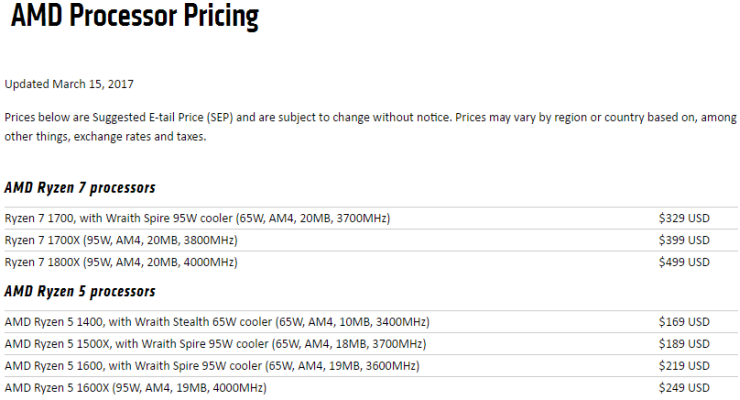Click the Updated March 15, 2017 text
The width and height of the screenshot is (740, 400).
[x=69, y=84]
